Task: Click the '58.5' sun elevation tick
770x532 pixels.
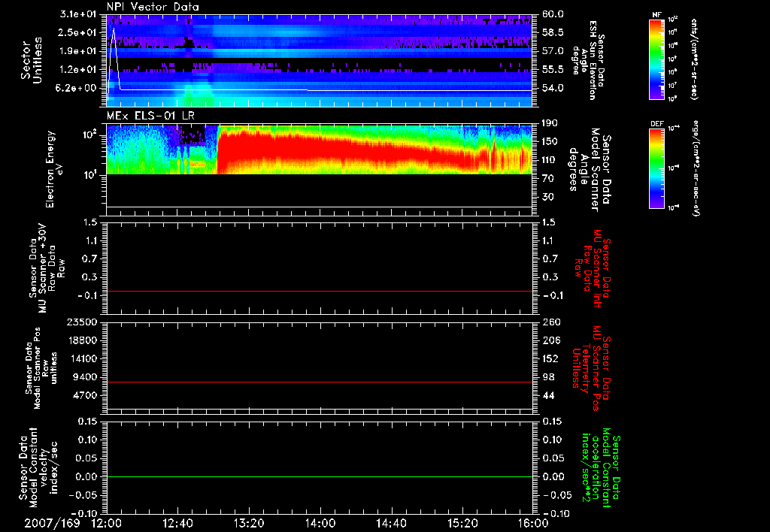Action: click(x=553, y=32)
